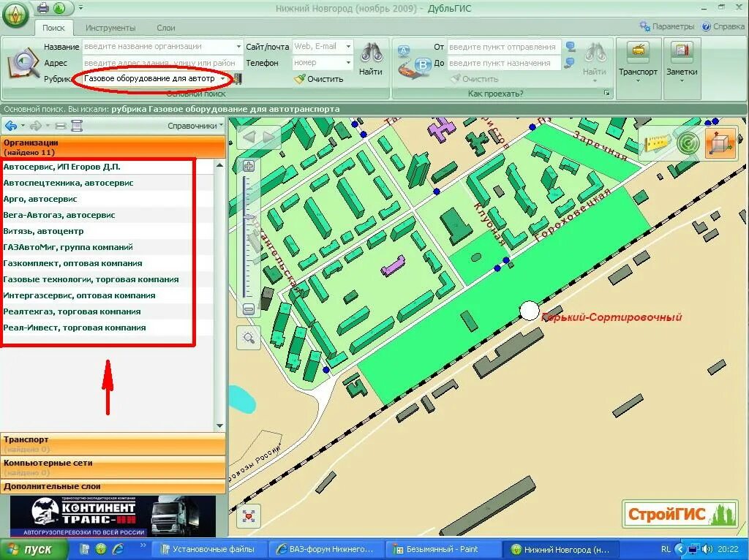Collapse the Организации section header

coord(113,147)
